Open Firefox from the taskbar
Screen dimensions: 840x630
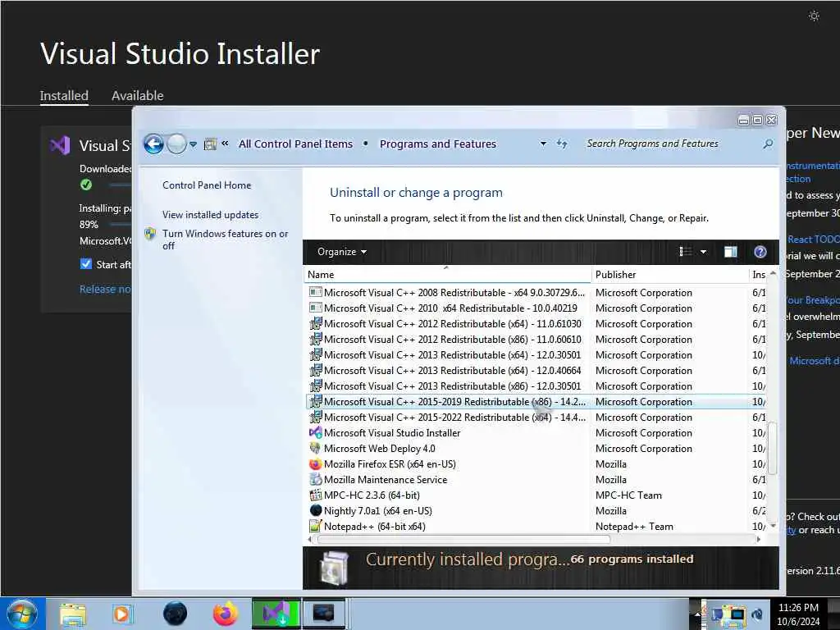coord(225,614)
